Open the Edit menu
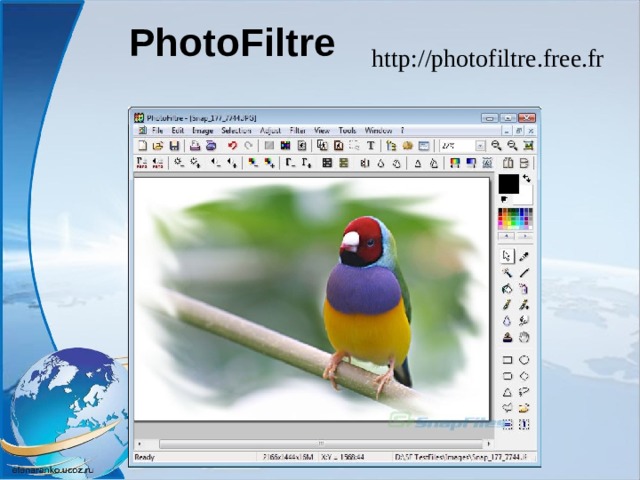The height and width of the screenshot is (480, 640). [178, 130]
